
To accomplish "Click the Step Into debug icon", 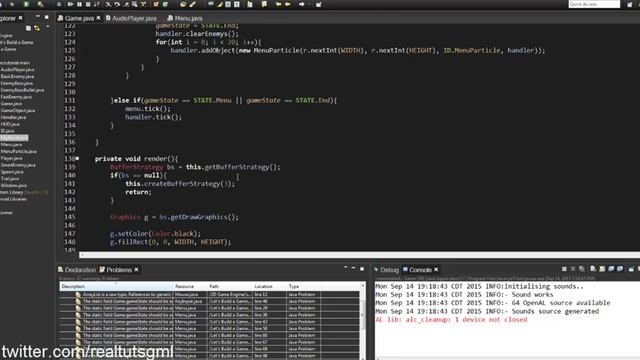I will click(x=108, y=4).
